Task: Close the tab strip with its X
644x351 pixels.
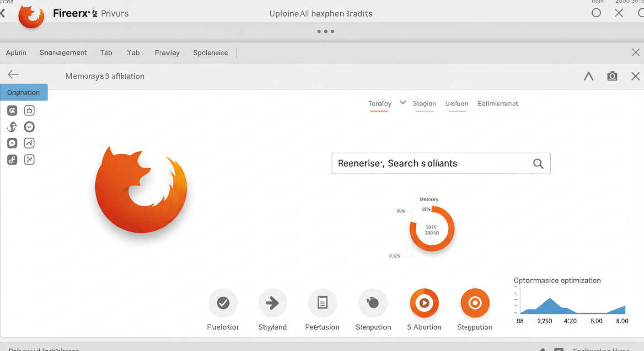Action: [636, 53]
